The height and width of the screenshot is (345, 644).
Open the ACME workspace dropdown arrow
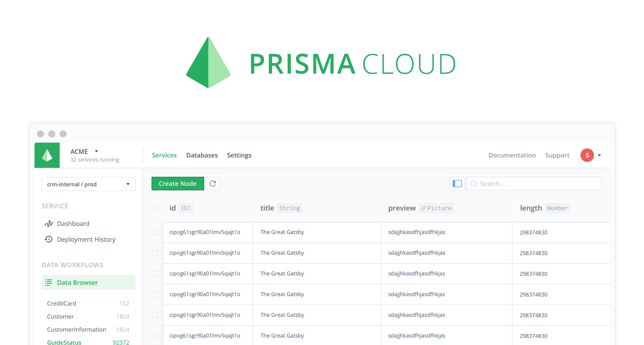[x=96, y=151]
